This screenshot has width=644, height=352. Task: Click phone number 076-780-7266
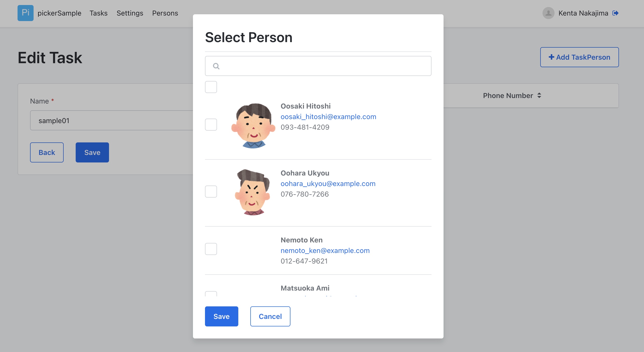coord(305,194)
